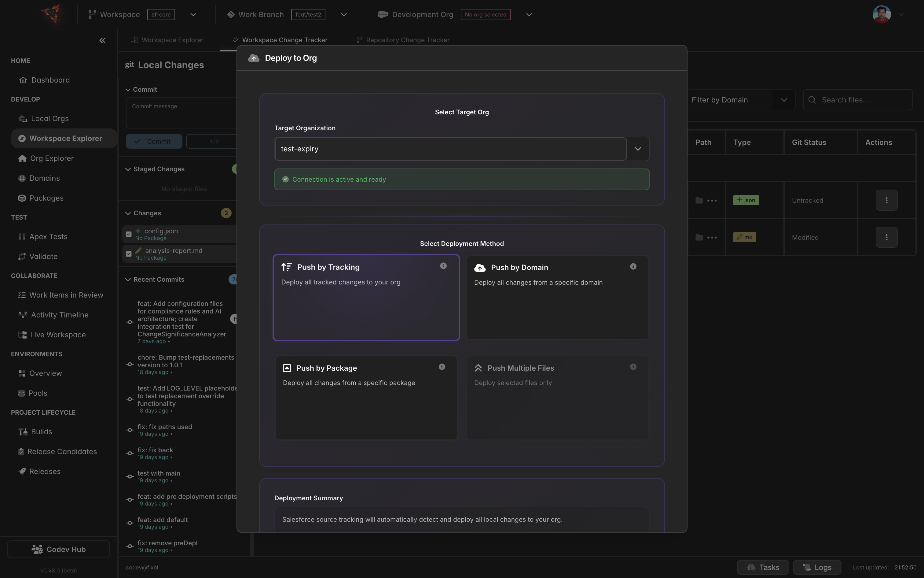Click path ellipsis in md row
Image resolution: width=924 pixels, height=578 pixels.
712,237
